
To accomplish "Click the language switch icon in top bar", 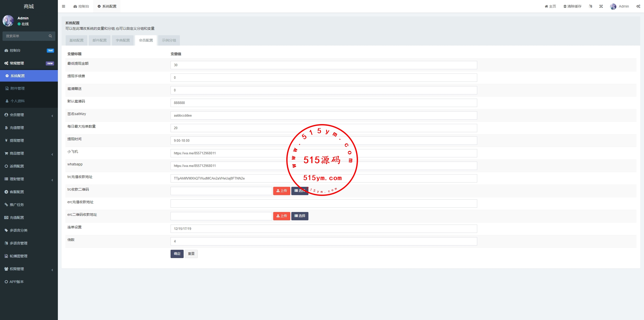I will (x=590, y=6).
